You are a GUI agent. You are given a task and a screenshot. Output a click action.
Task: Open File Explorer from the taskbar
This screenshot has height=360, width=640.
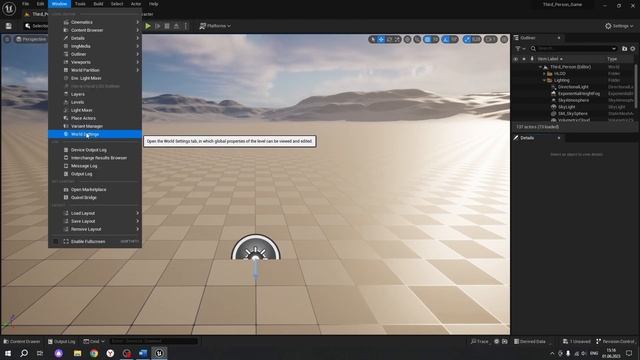(78, 353)
